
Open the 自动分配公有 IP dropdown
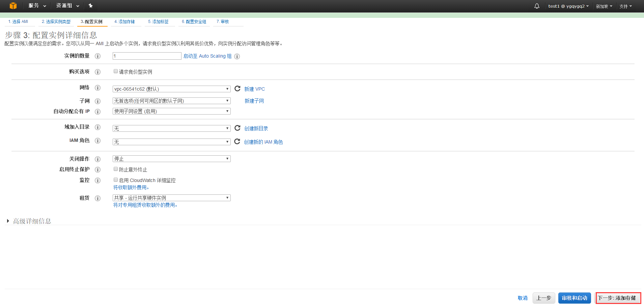[x=171, y=111]
